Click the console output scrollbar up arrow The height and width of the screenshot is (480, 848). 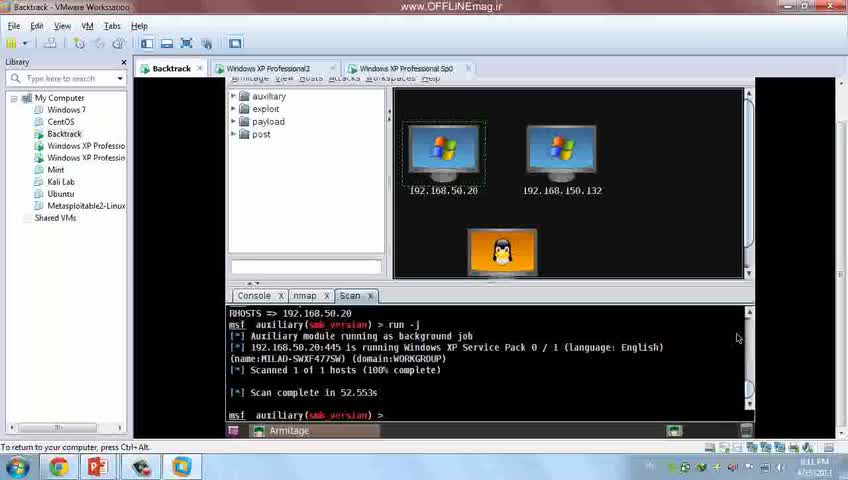tap(749, 312)
